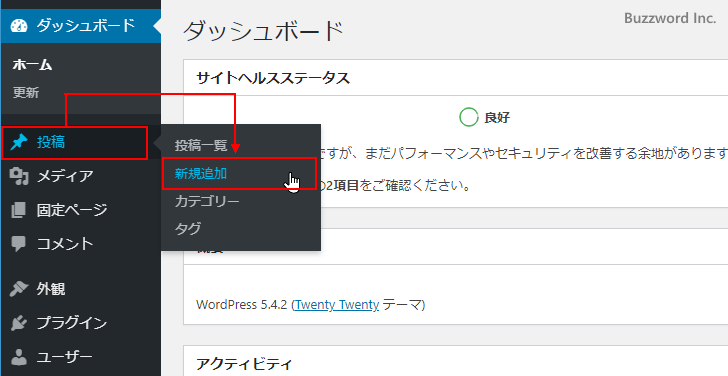Choose 投稿一覧 in the flyout menu
728x376 pixels.
coord(201,145)
